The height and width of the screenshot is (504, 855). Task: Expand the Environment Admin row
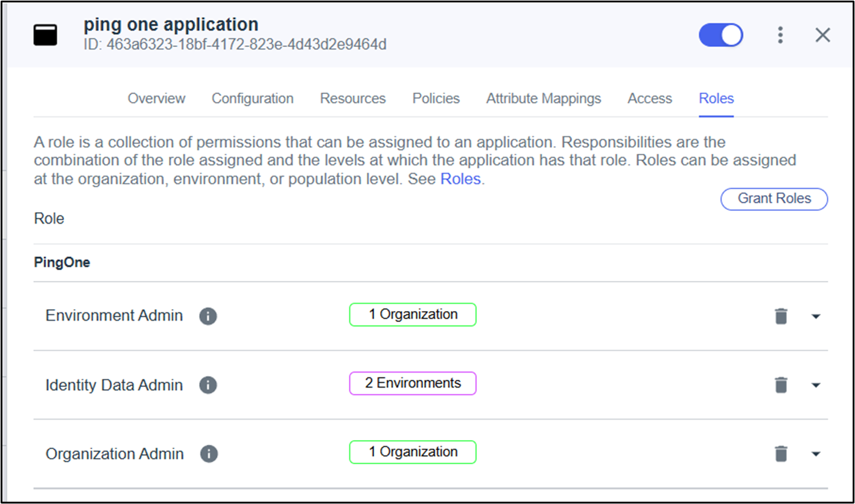816,317
